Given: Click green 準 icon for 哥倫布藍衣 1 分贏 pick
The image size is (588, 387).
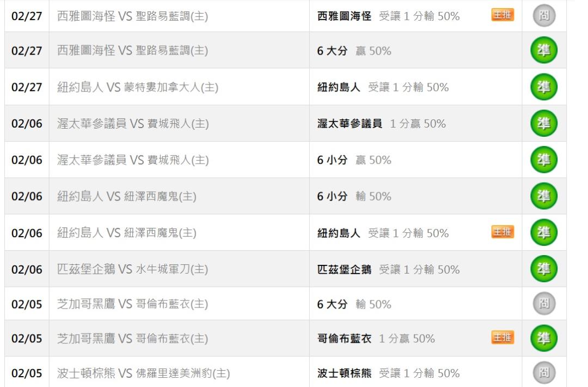Looking at the screenshot, I should click(543, 338).
